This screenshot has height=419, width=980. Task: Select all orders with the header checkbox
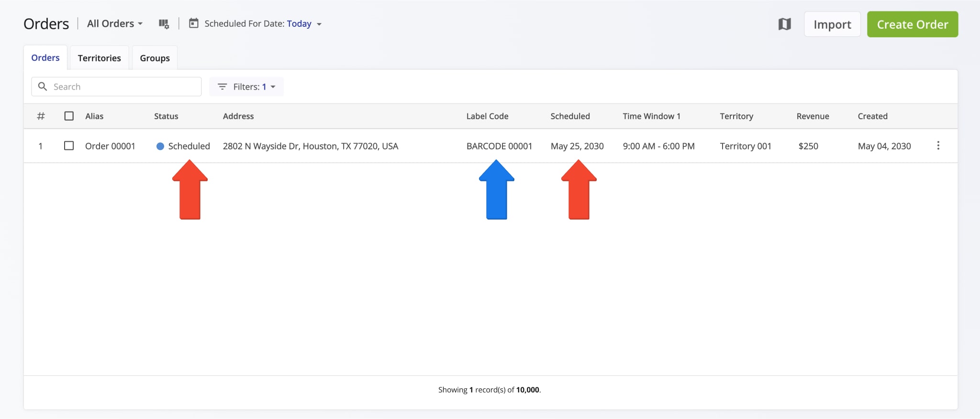[69, 116]
